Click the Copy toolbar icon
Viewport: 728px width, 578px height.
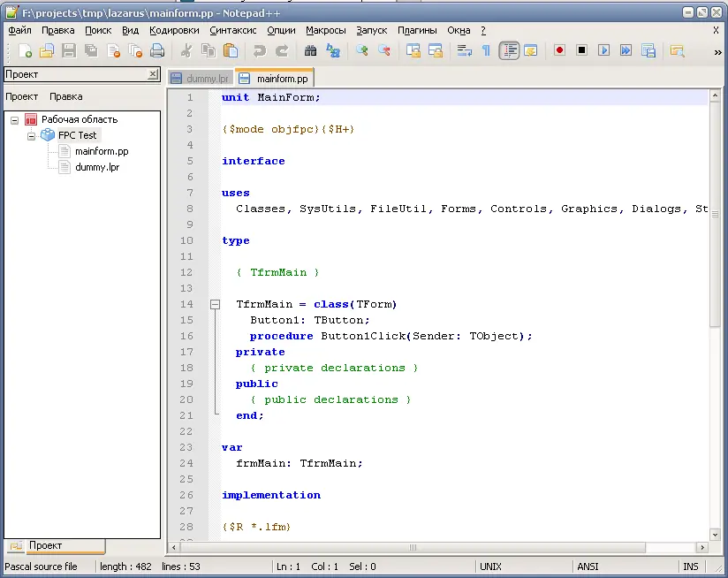(x=209, y=50)
